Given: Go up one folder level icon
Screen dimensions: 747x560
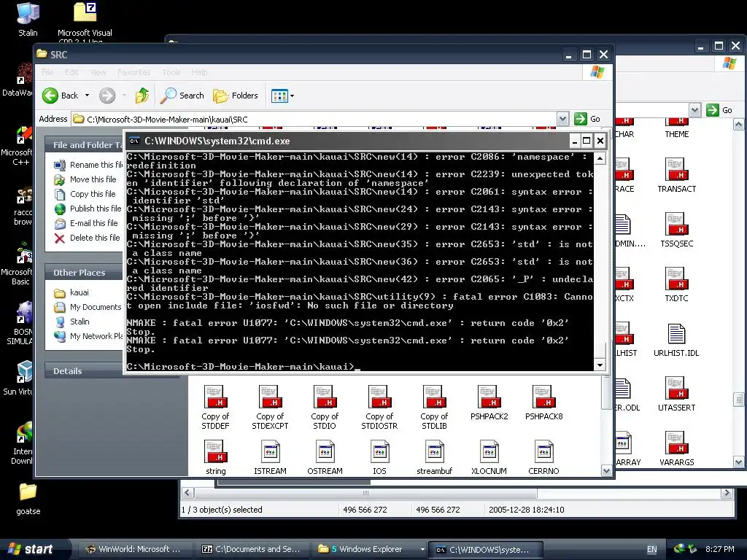Looking at the screenshot, I should [x=142, y=96].
